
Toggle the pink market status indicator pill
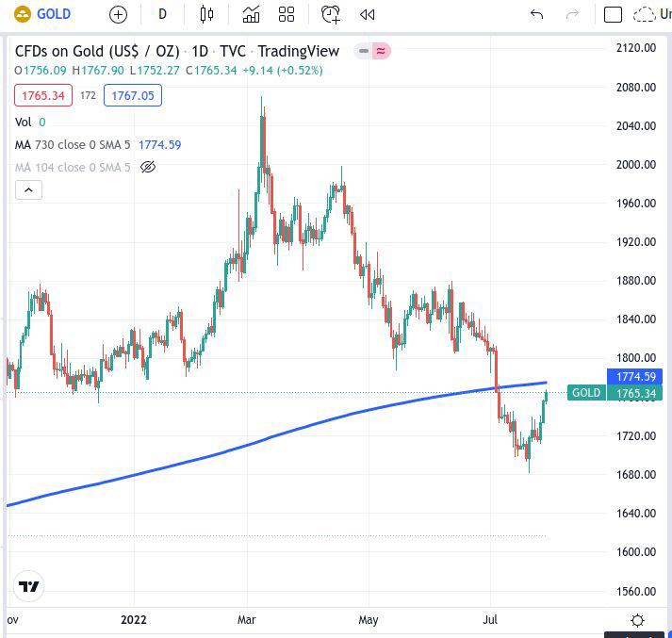pyautogui.click(x=380, y=51)
